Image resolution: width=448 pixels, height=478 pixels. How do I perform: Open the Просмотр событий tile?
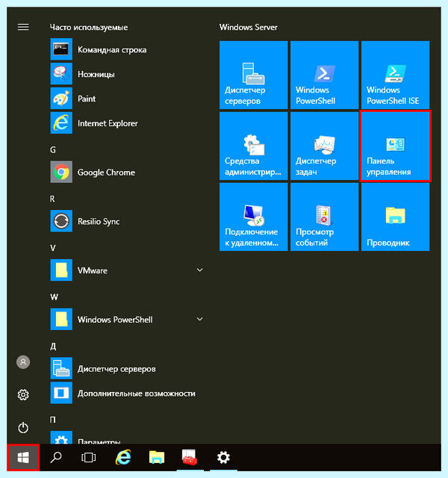(x=325, y=217)
